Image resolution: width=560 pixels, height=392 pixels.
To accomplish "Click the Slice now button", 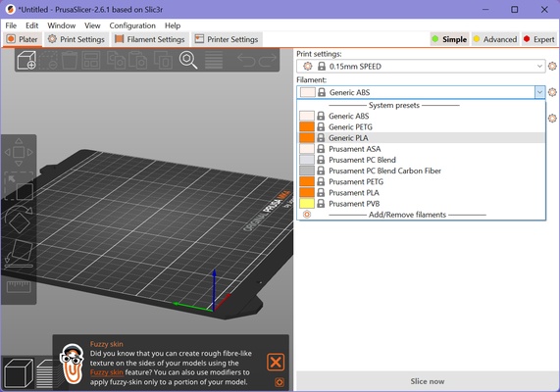I will (428, 381).
